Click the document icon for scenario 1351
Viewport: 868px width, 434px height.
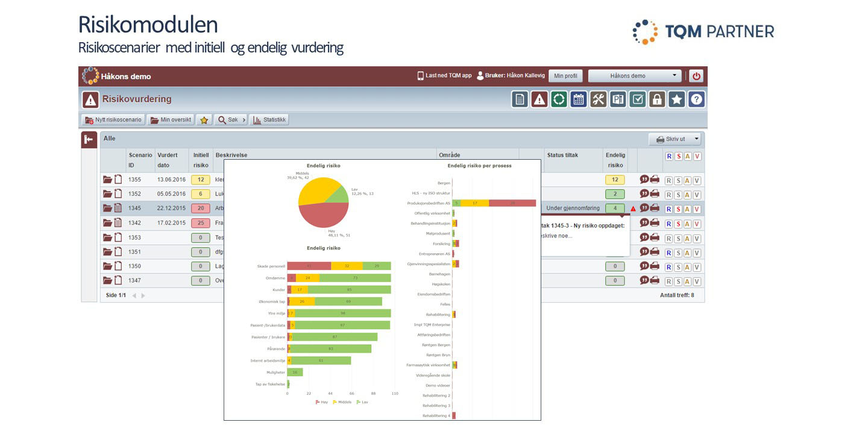click(118, 251)
